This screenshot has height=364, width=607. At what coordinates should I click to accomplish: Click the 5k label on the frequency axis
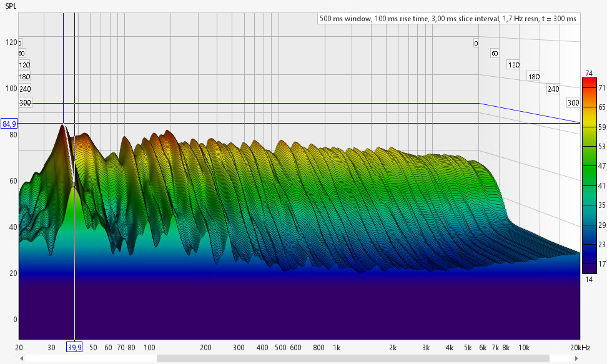468,348
